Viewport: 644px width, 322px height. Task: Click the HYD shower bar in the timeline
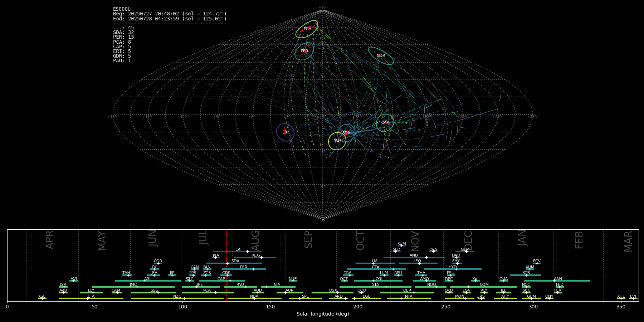coord(453,269)
